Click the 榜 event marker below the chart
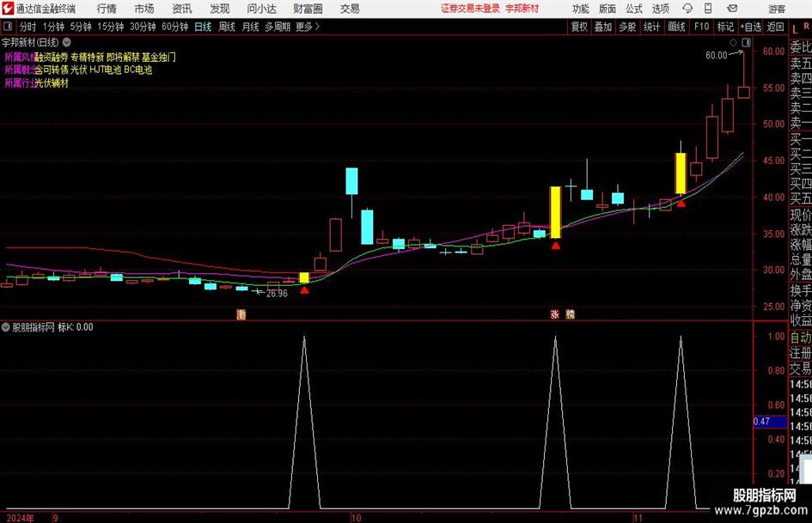This screenshot has width=812, height=523. pos(571,314)
